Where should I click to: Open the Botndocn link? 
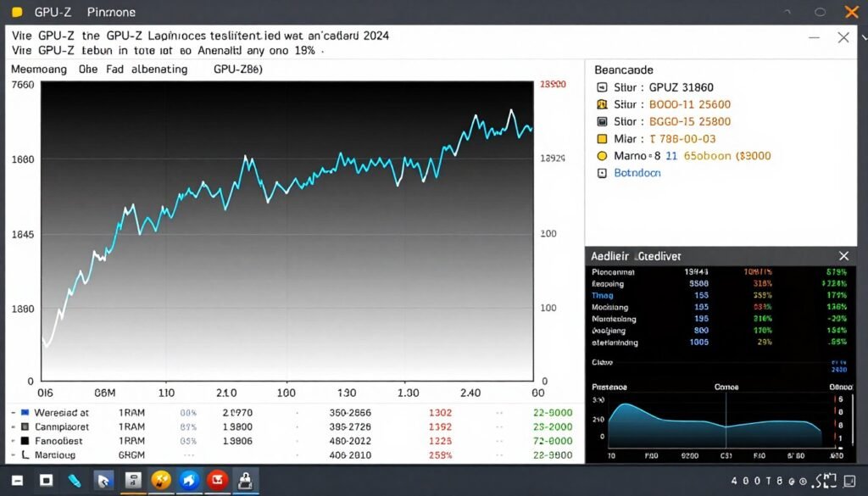click(636, 172)
